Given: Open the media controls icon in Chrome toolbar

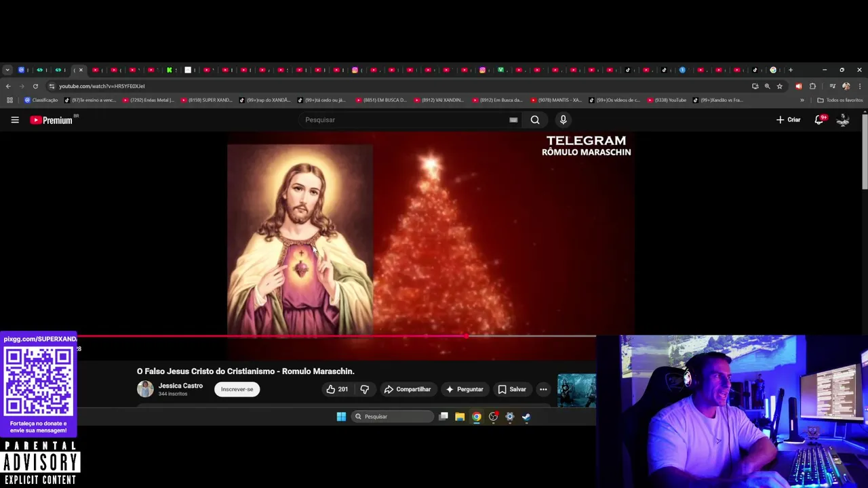Looking at the screenshot, I should coord(833,86).
